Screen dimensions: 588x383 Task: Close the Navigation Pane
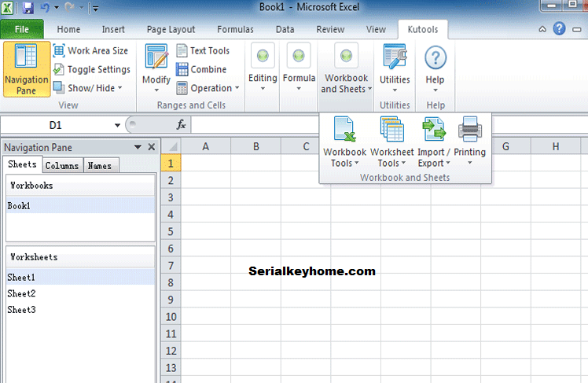[152, 147]
